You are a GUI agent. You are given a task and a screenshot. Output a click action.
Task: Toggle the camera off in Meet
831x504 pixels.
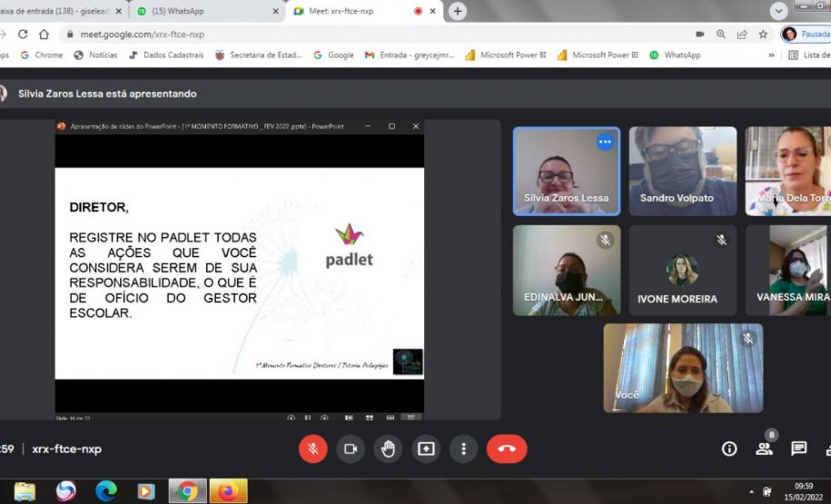(x=351, y=449)
